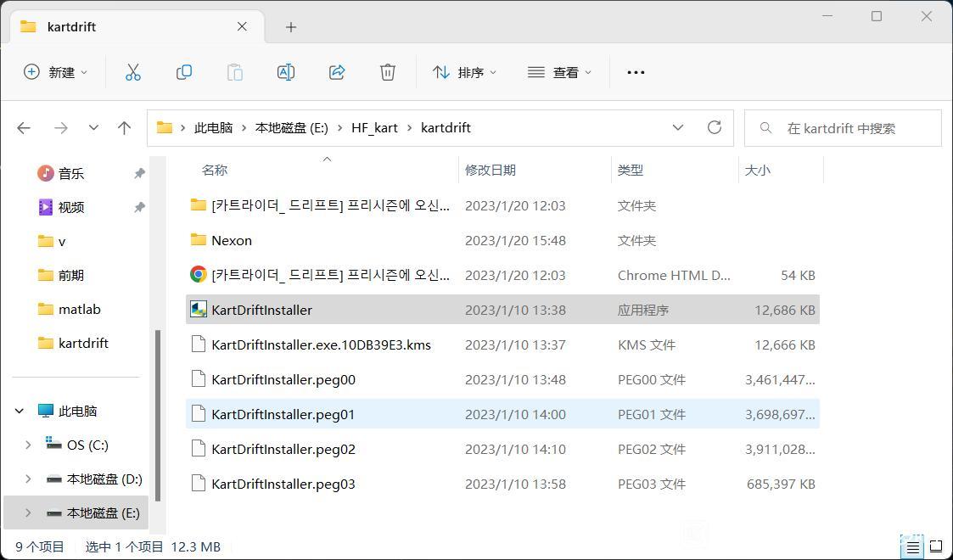Go up one folder level arrow
953x560 pixels.
tap(124, 128)
